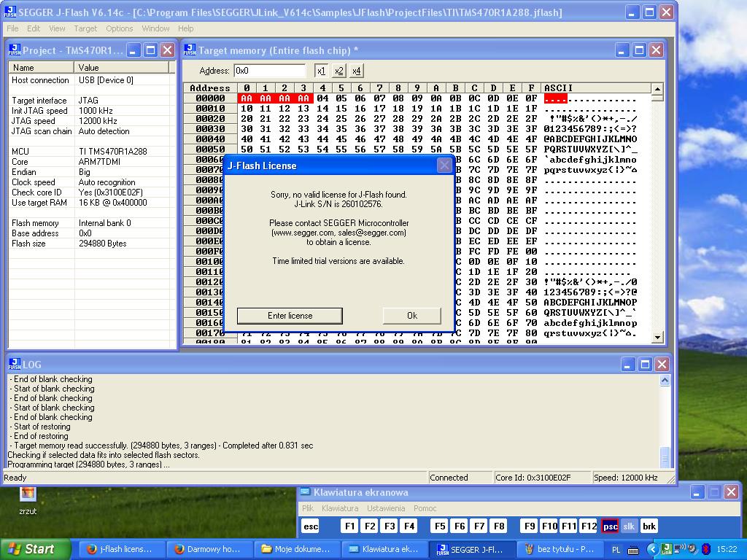The width and height of the screenshot is (747, 560).
Task: Open the Target menu
Action: (x=85, y=28)
